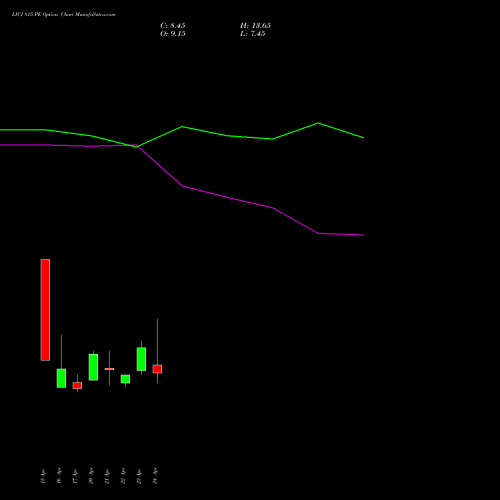Click the high price value H: 13.65
This screenshot has width=500, height=500.
[255, 26]
